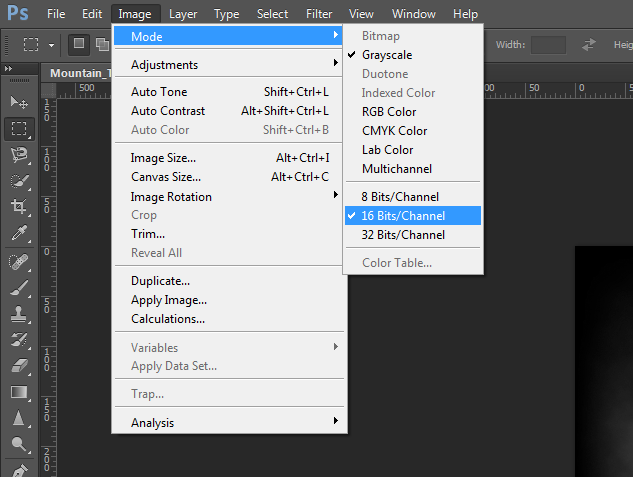Select the Pen tool

pos(19,470)
